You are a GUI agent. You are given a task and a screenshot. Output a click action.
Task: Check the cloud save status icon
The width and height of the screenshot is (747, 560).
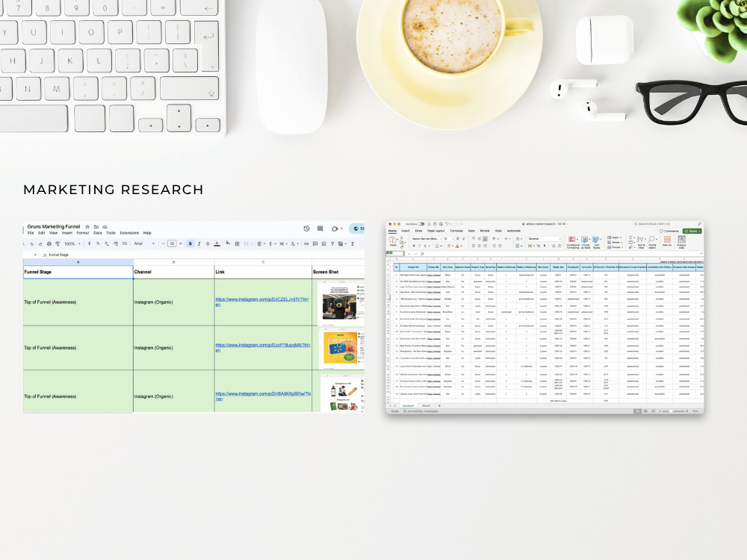105,227
